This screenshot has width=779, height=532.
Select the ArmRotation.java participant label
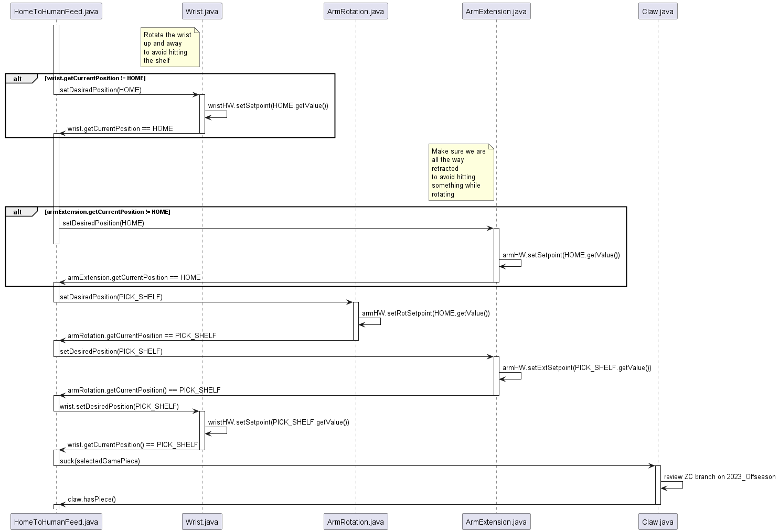point(356,10)
